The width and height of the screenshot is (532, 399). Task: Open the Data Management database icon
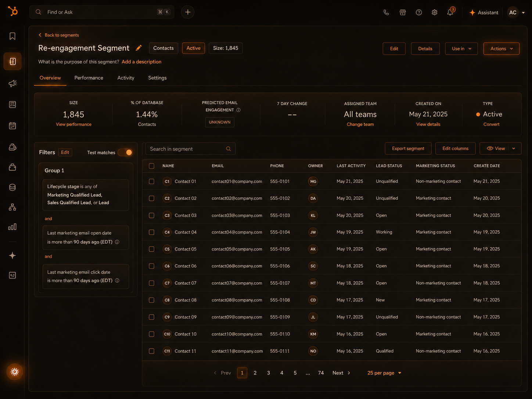tap(12, 187)
